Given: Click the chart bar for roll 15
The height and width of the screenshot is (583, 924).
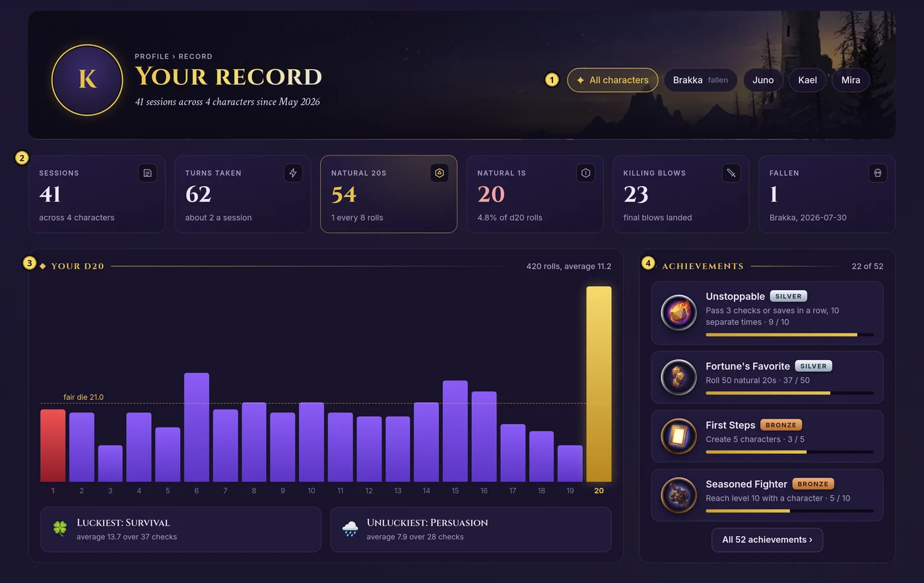Looking at the screenshot, I should pos(455,431).
